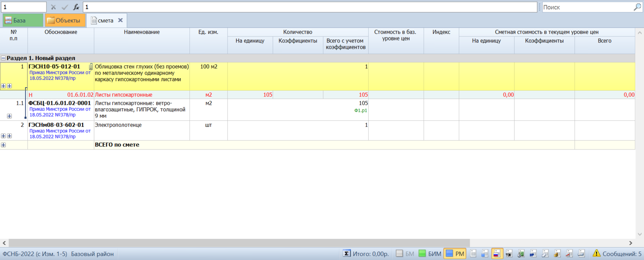Click the name box showing 1
This screenshot has width=644, height=260.
24,7
